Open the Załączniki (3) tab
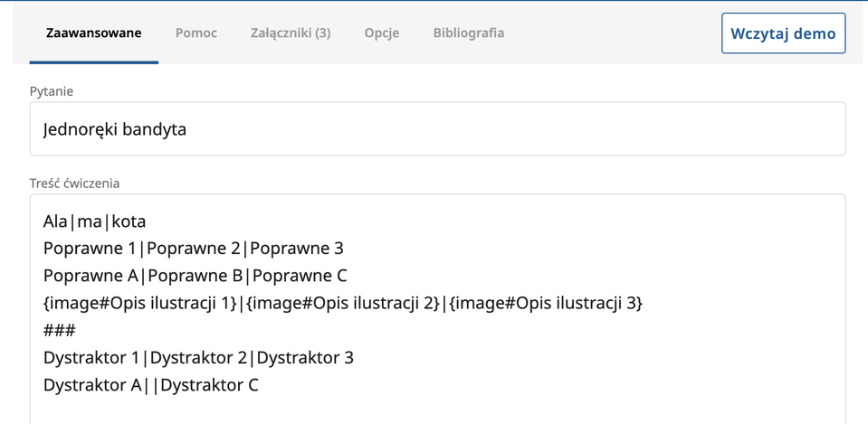 coord(290,33)
